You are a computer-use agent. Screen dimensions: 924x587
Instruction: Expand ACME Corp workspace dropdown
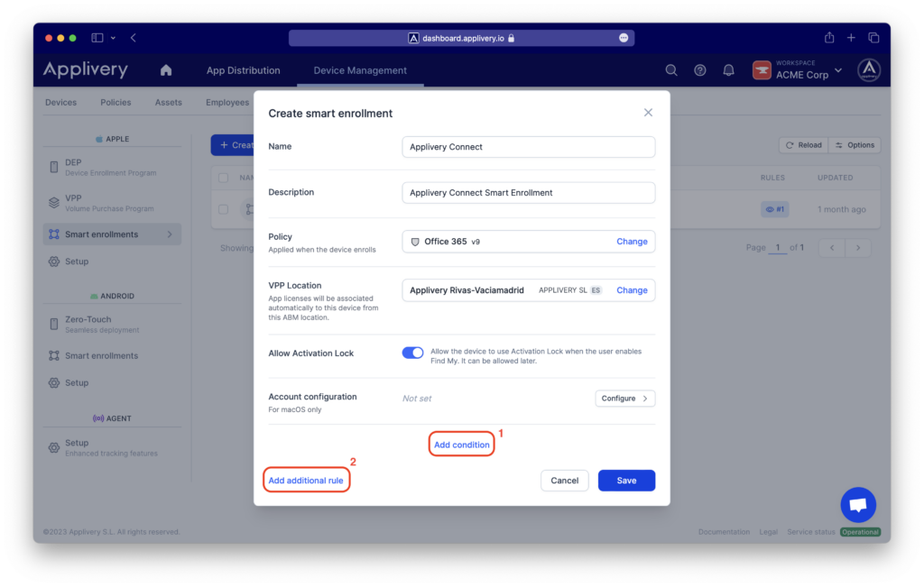click(x=838, y=70)
